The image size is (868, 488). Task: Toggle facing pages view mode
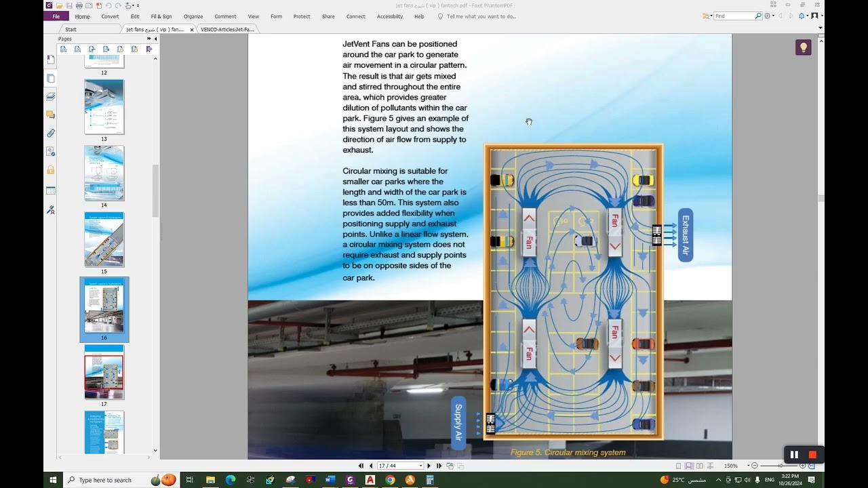pos(699,466)
